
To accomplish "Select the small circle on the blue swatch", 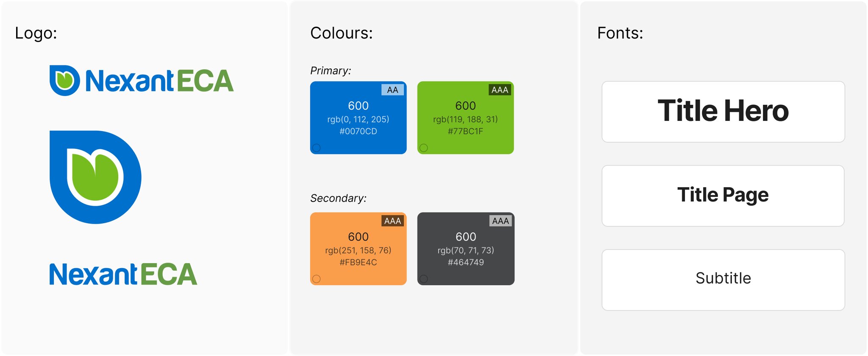I will pos(317,148).
